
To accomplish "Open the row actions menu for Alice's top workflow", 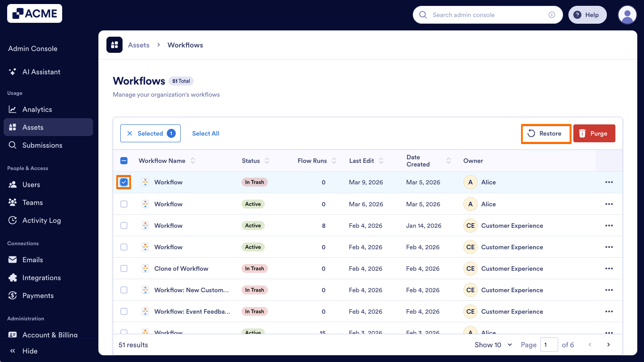I will click(609, 182).
